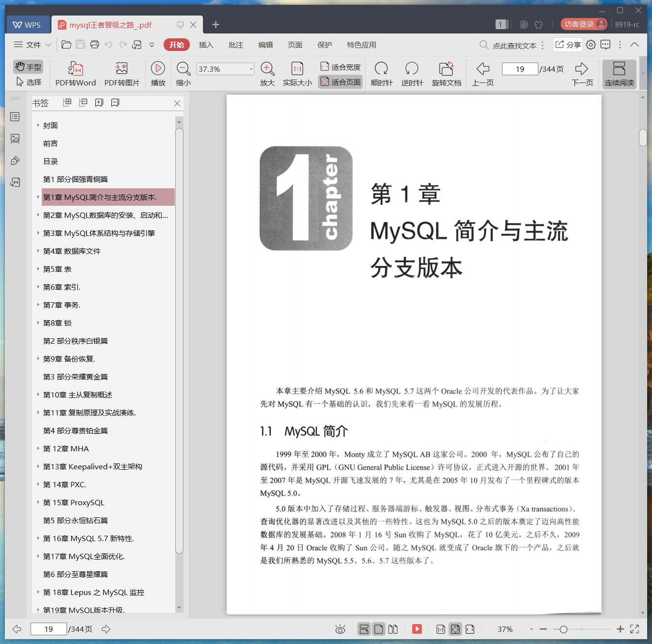Image resolution: width=652 pixels, height=644 pixels.
Task: Expand all bookmarks icon
Action: pos(67,102)
